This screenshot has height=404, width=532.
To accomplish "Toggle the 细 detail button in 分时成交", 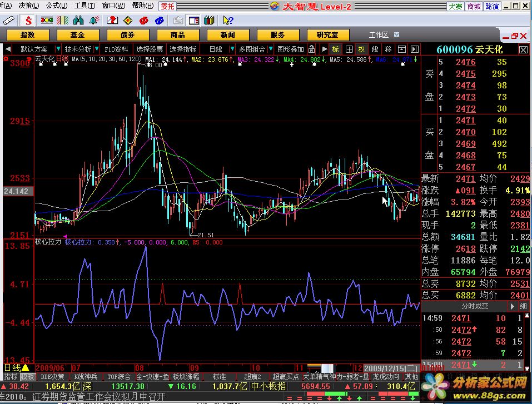I will tap(523, 306).
